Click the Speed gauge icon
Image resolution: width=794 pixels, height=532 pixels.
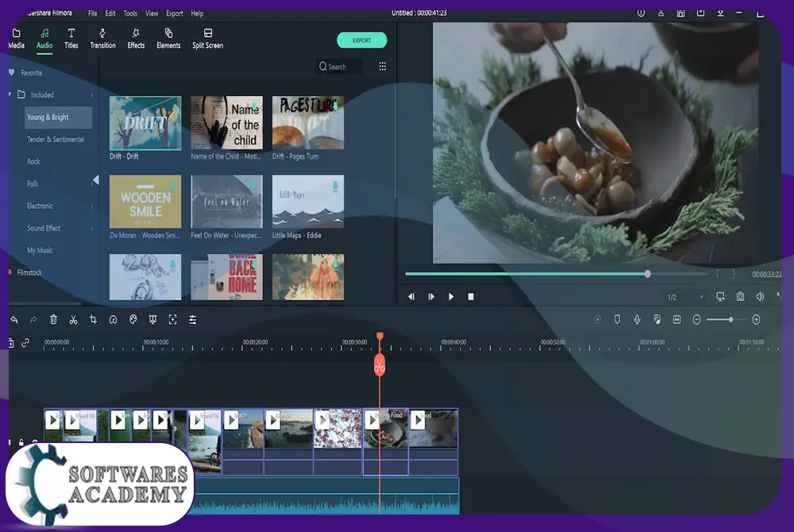tap(113, 319)
